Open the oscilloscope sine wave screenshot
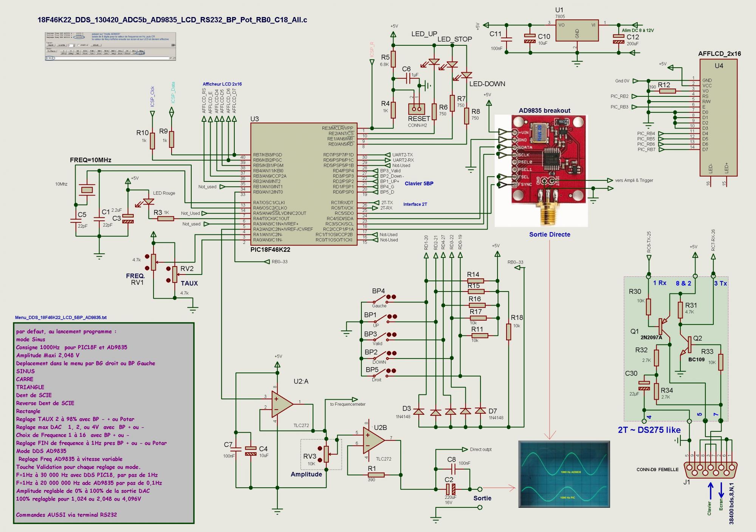 [x=564, y=474]
